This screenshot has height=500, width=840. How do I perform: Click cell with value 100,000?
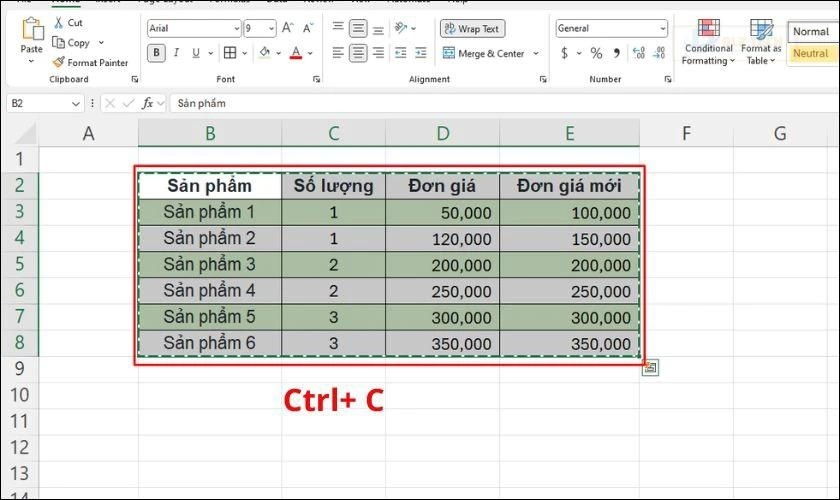569,212
